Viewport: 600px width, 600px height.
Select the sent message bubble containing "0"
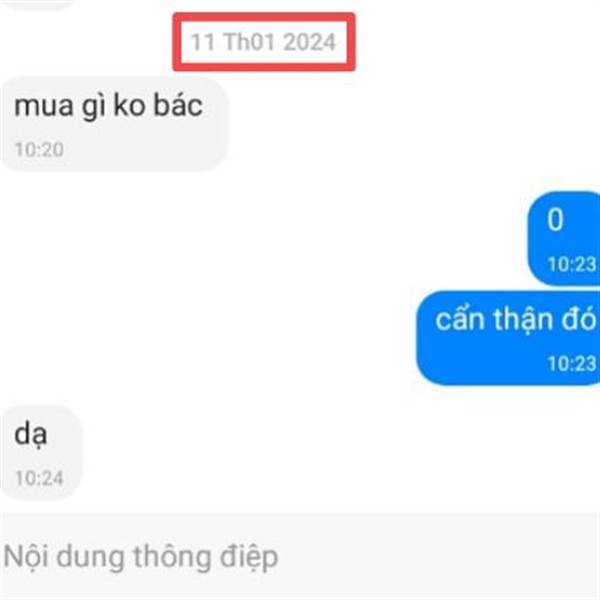[x=564, y=238]
